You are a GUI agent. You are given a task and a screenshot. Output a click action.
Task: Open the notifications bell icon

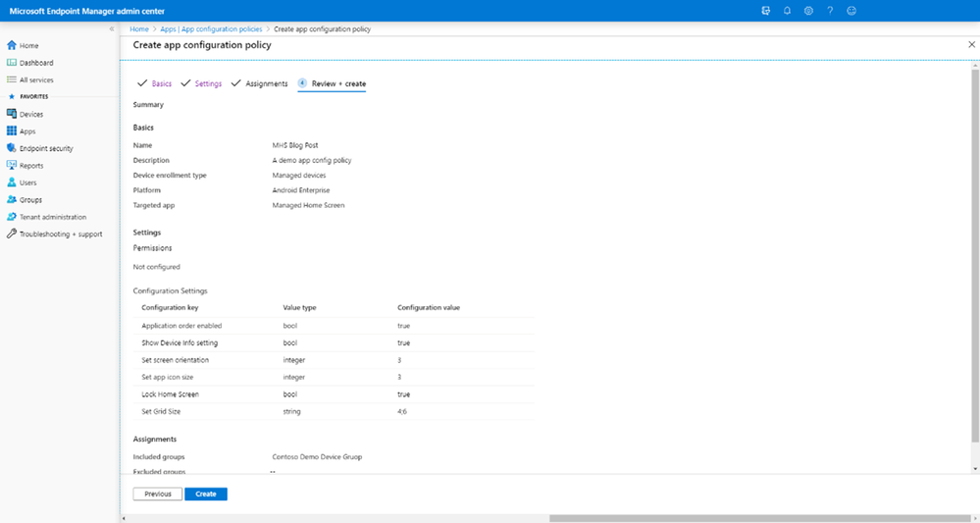coord(787,11)
